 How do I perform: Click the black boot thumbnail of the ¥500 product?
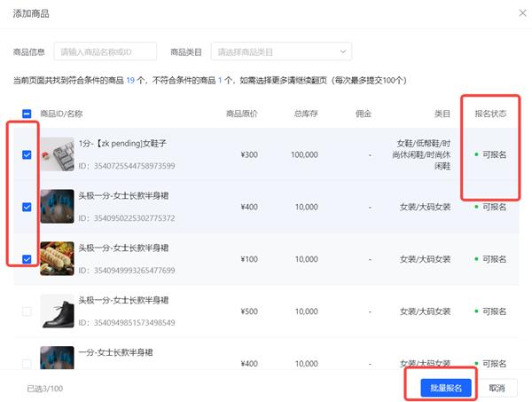pos(57,311)
